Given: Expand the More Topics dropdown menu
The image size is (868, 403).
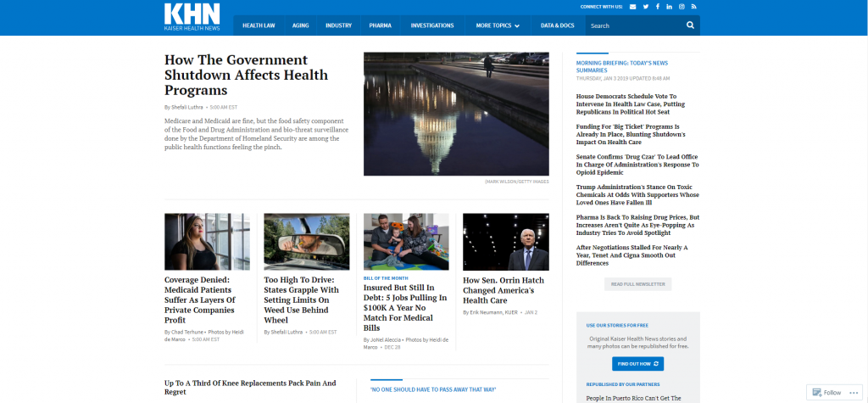Looking at the screenshot, I should click(x=498, y=25).
